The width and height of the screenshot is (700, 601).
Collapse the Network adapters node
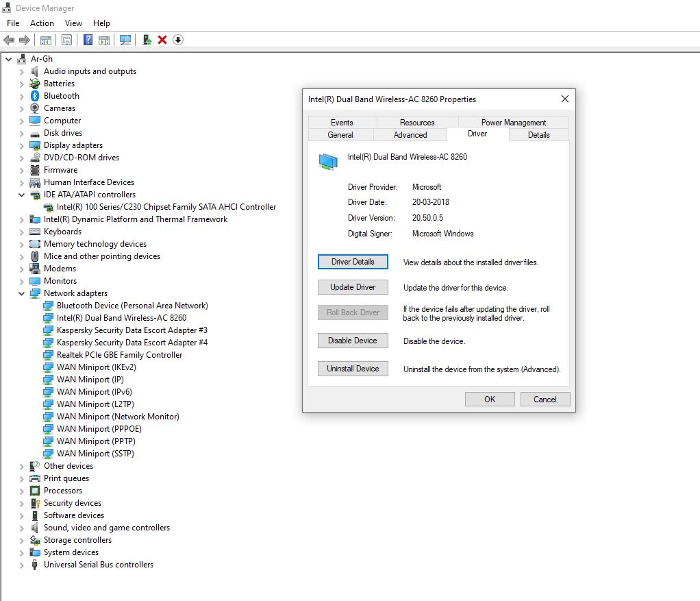tap(21, 293)
